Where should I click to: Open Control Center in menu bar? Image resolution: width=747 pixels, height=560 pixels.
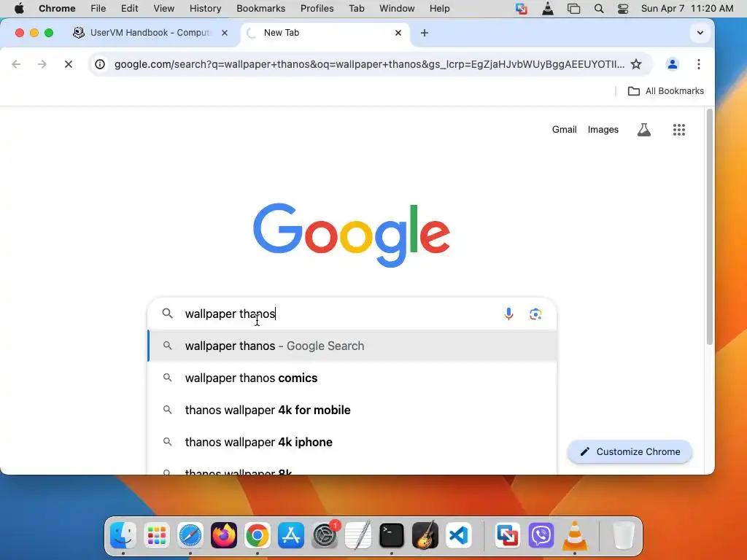(x=623, y=9)
